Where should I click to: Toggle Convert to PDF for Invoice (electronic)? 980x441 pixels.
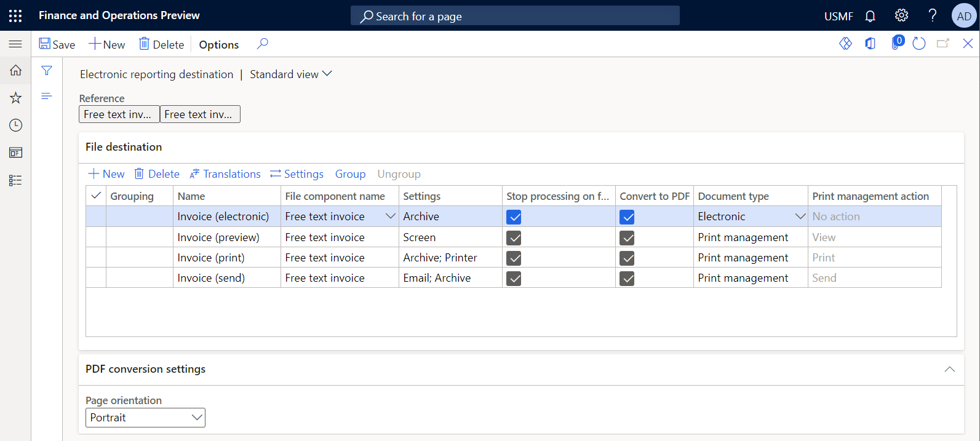[x=627, y=217]
